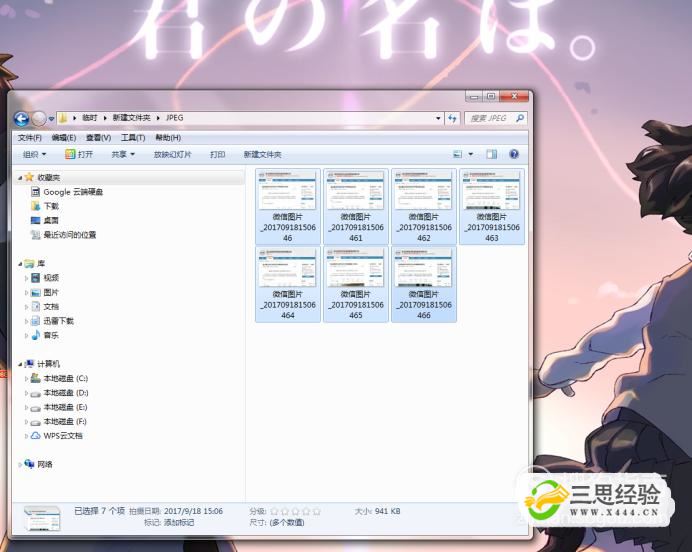
Task: Select 收藏夹 in the navigation pane
Action: 49,177
